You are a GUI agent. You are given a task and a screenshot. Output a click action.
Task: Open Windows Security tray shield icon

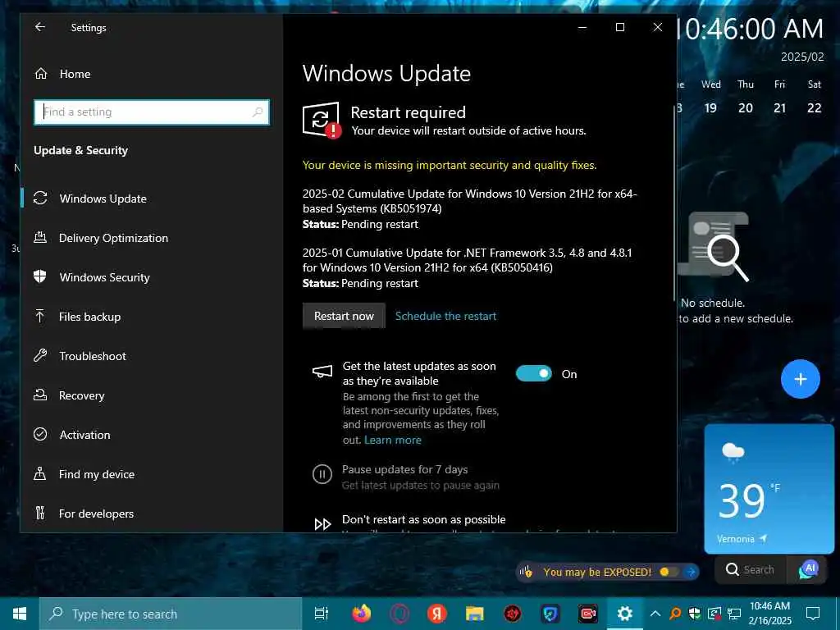pos(695,614)
